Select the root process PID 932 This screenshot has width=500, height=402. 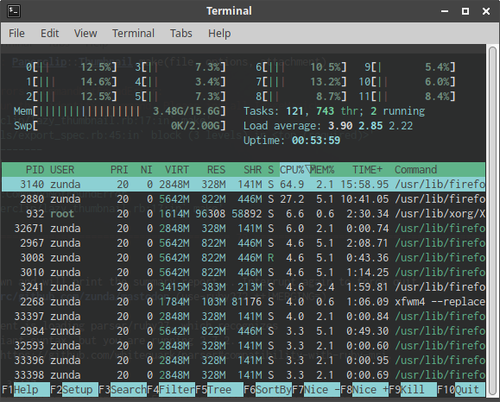243,214
